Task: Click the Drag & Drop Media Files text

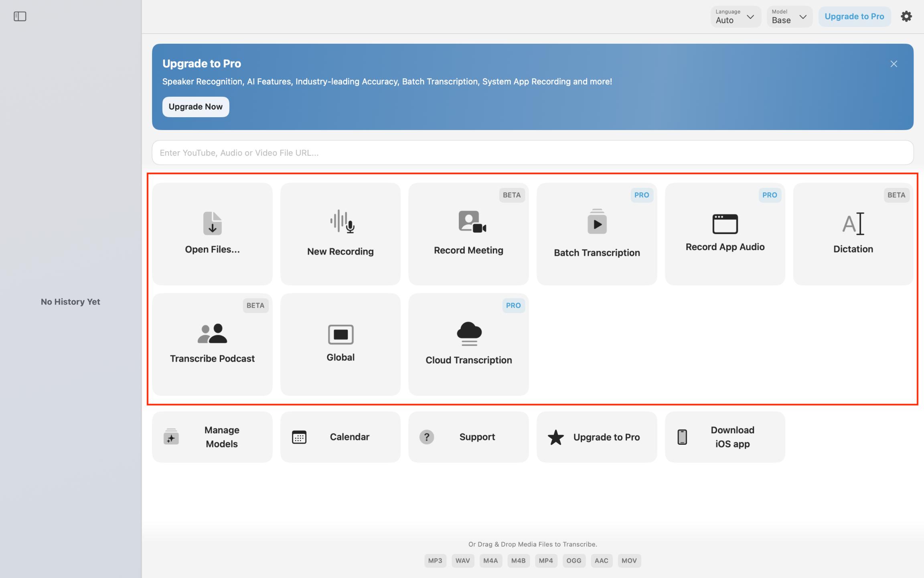Action: (x=533, y=544)
